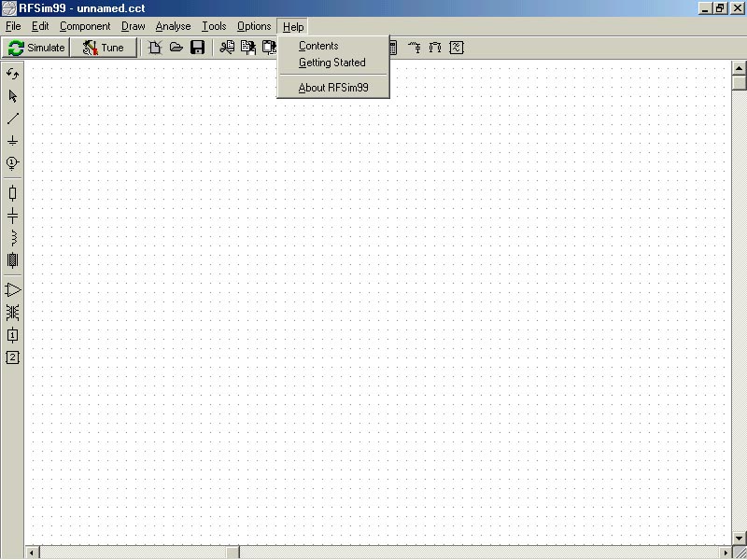Copy selection using toolbar copy icon
Viewport: 747px width, 560px height.
[248, 48]
